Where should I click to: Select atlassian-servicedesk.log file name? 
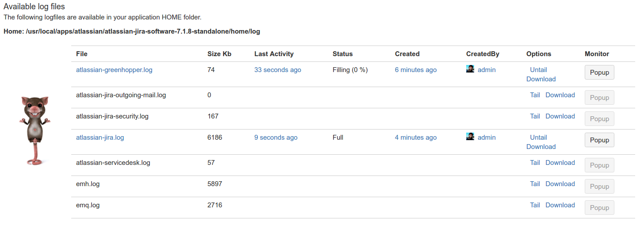coord(113,163)
